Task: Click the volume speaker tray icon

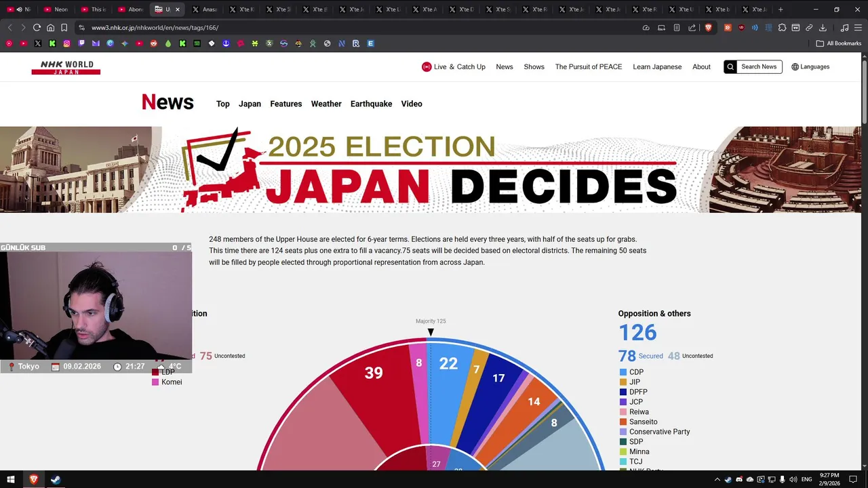Action: point(793,480)
